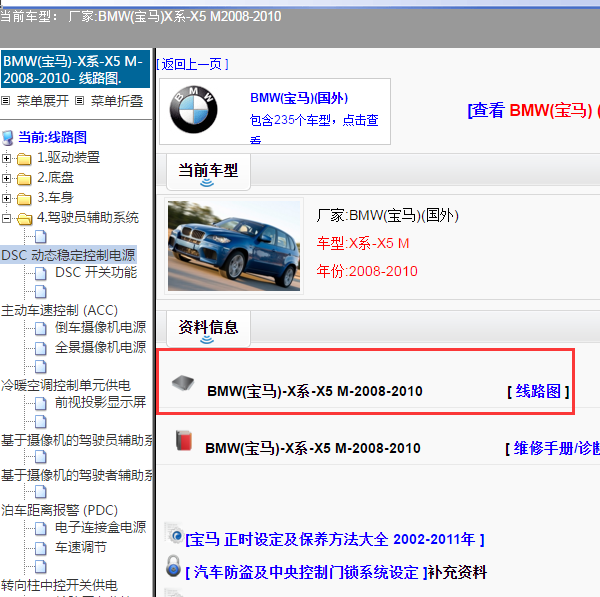Image resolution: width=600 pixels, height=597 pixels.
Task: Click the document icon beside 倒车摄像机电源
Action: point(41,328)
